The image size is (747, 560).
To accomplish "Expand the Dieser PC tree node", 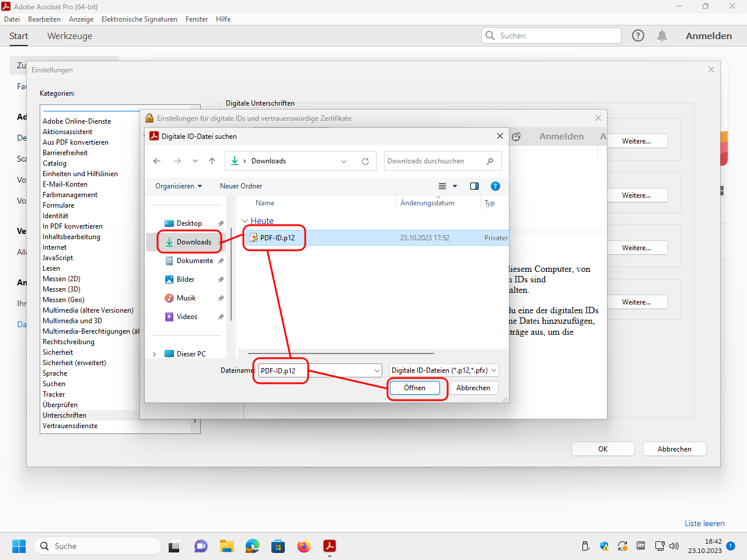I will pyautogui.click(x=154, y=354).
